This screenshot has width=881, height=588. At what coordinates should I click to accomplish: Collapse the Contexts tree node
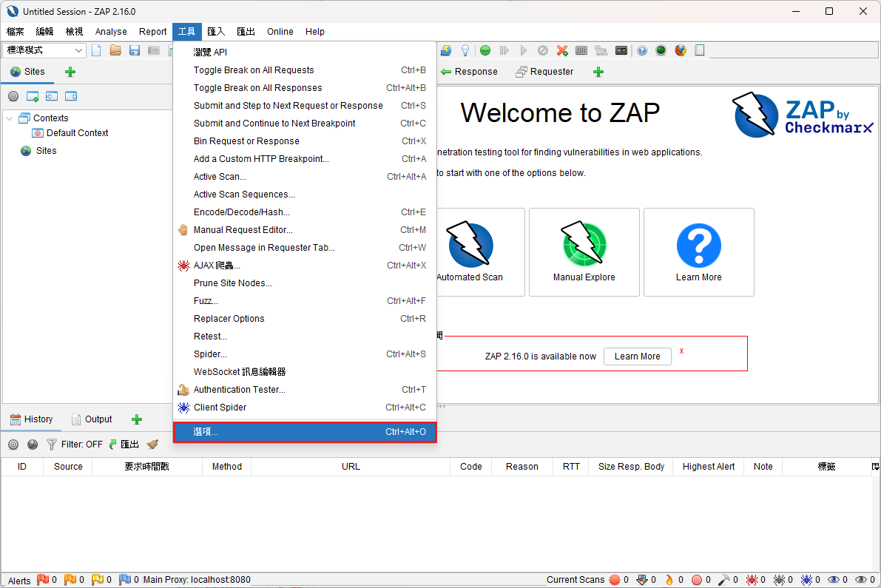[8, 118]
